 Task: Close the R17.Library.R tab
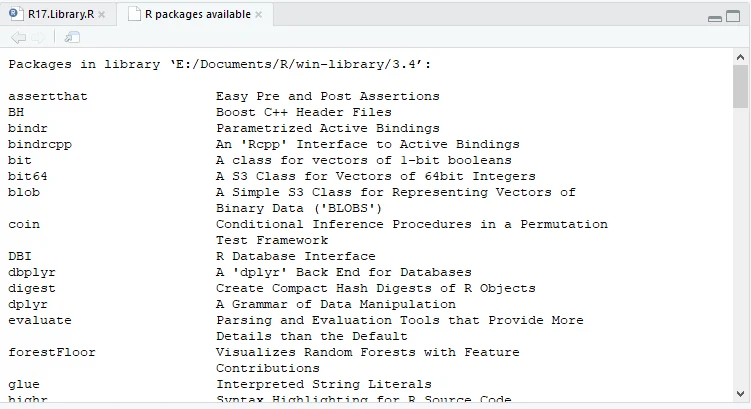point(102,15)
